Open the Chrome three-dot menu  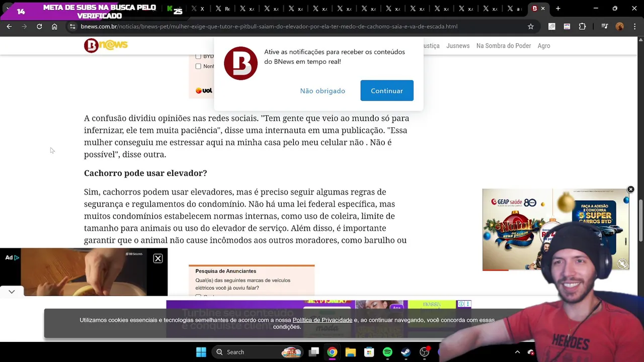tap(634, 26)
